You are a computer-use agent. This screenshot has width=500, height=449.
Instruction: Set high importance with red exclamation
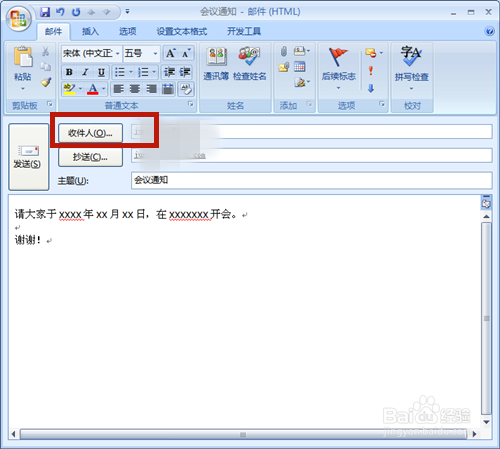[371, 70]
